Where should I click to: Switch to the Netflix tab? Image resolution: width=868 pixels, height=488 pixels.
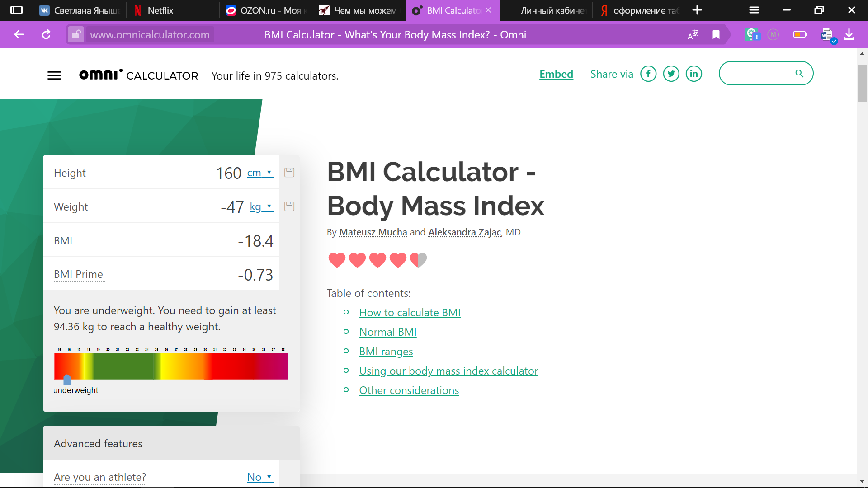(x=160, y=10)
